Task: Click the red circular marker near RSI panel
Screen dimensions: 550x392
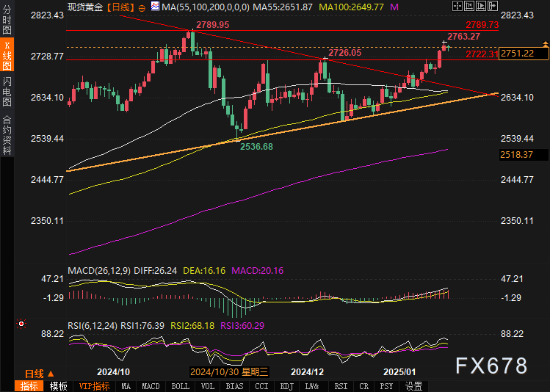Action: (x=21, y=323)
